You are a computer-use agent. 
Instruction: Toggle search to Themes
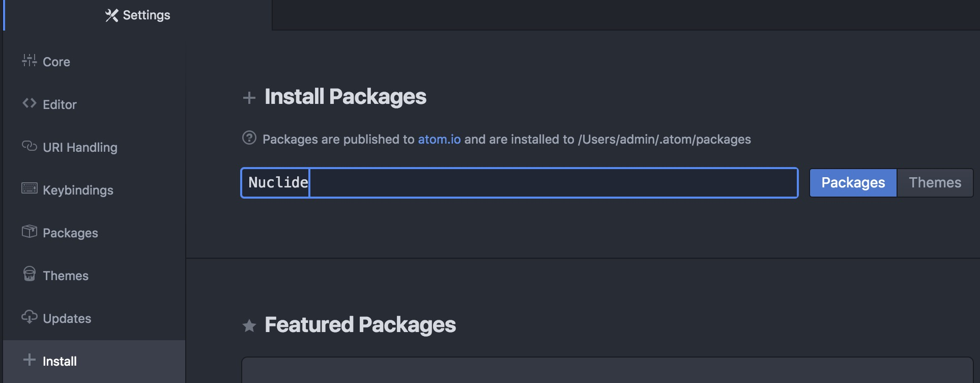pos(935,183)
